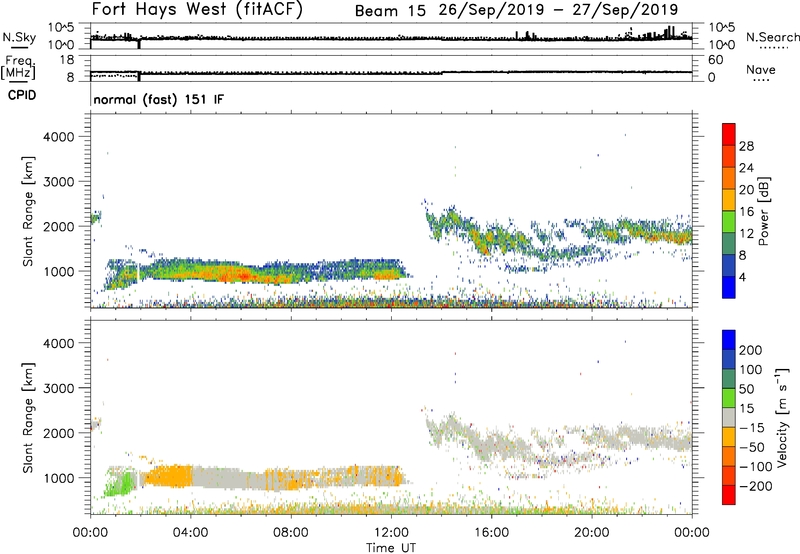Viewport: 800px width, 554px height.
Task: Click the 12:00 time tick label
Action: click(x=391, y=533)
